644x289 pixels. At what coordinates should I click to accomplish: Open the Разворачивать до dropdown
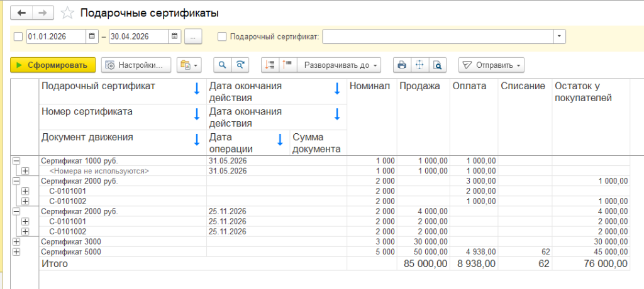339,65
